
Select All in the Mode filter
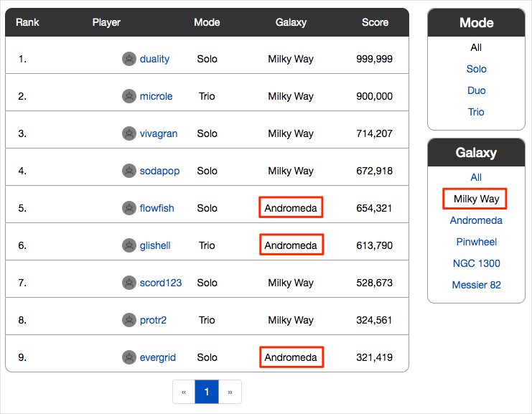(476, 47)
